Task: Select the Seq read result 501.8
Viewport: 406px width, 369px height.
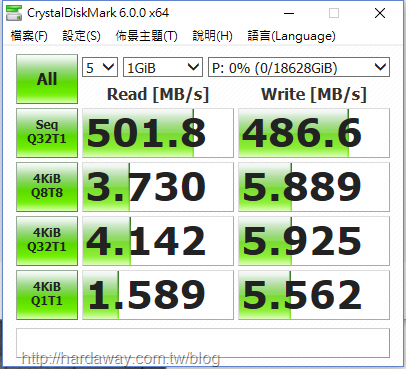Action: (x=158, y=133)
